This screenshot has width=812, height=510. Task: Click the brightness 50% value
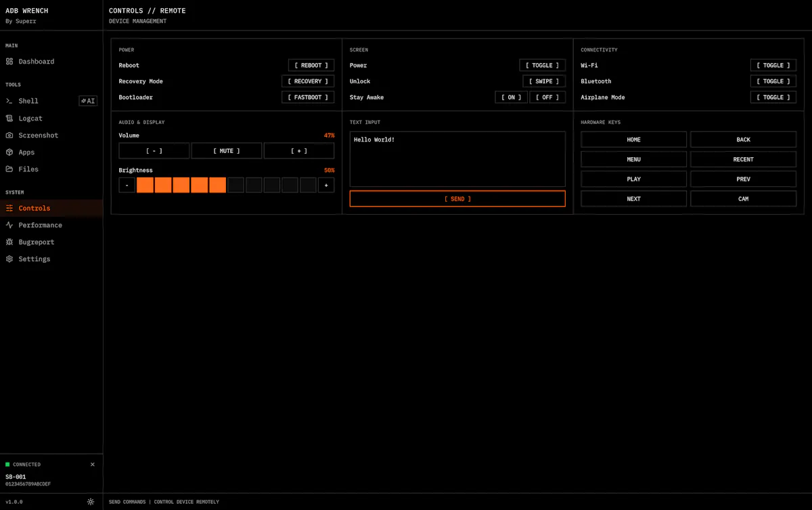pos(329,170)
